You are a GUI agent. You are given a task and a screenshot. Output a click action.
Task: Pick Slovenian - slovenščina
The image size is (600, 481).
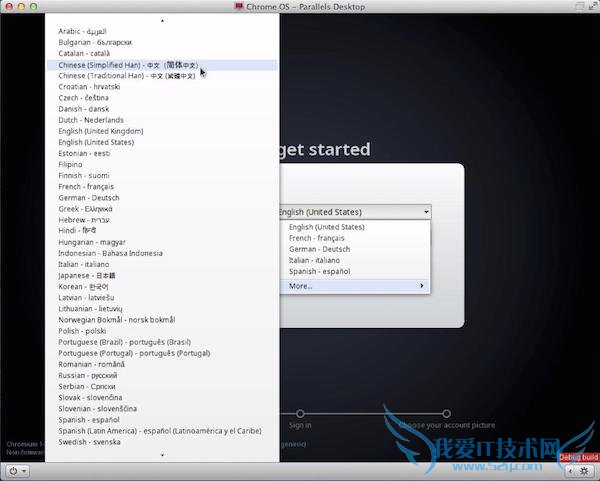tap(161, 409)
